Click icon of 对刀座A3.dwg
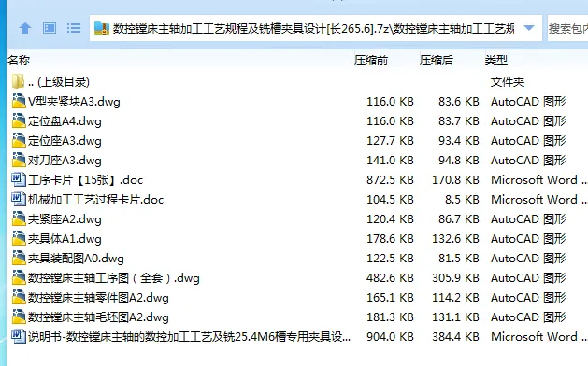 19,160
